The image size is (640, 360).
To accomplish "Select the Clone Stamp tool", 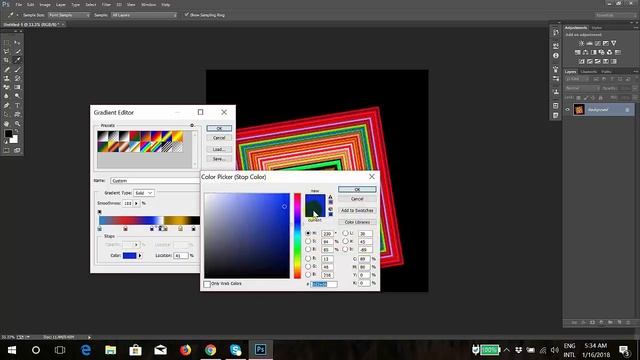I will 7,78.
